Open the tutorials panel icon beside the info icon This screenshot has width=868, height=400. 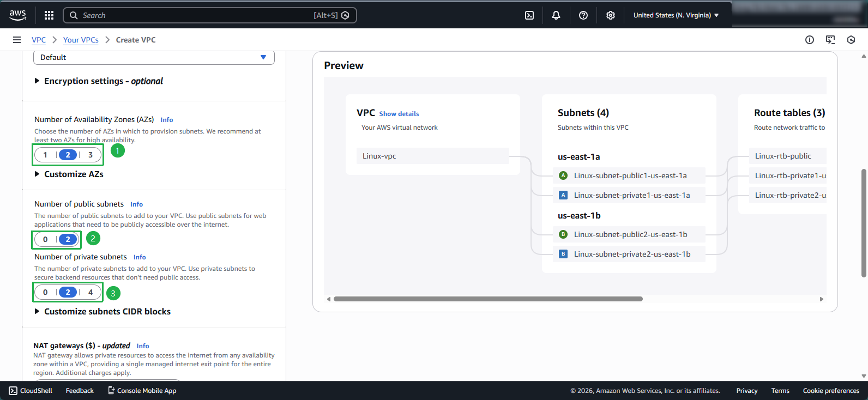pyautogui.click(x=830, y=40)
